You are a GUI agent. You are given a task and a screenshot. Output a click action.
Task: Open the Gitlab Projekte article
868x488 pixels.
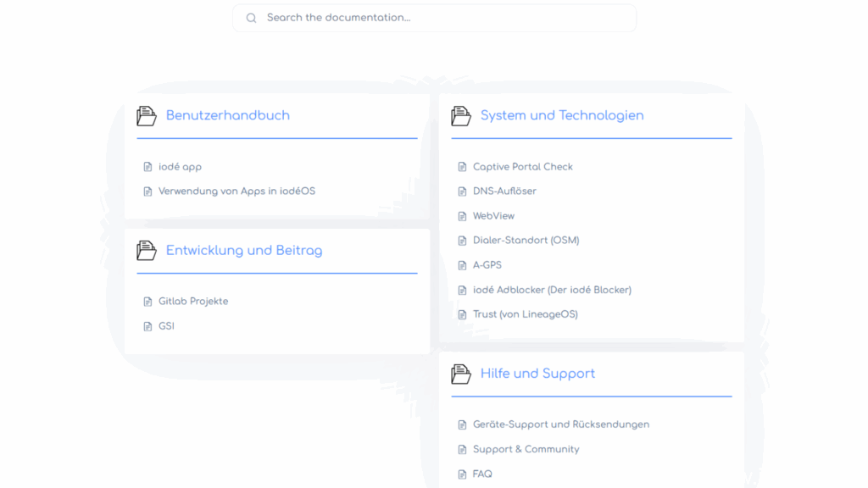click(x=193, y=302)
